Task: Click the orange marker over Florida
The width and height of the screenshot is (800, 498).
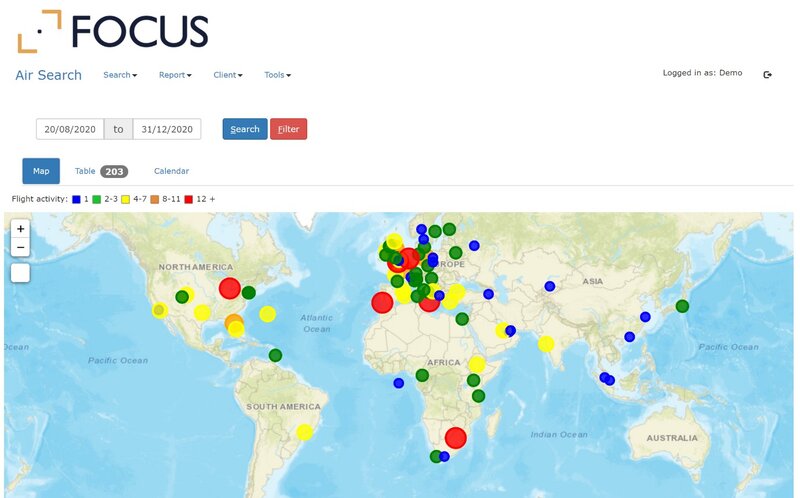Action: pyautogui.click(x=234, y=322)
